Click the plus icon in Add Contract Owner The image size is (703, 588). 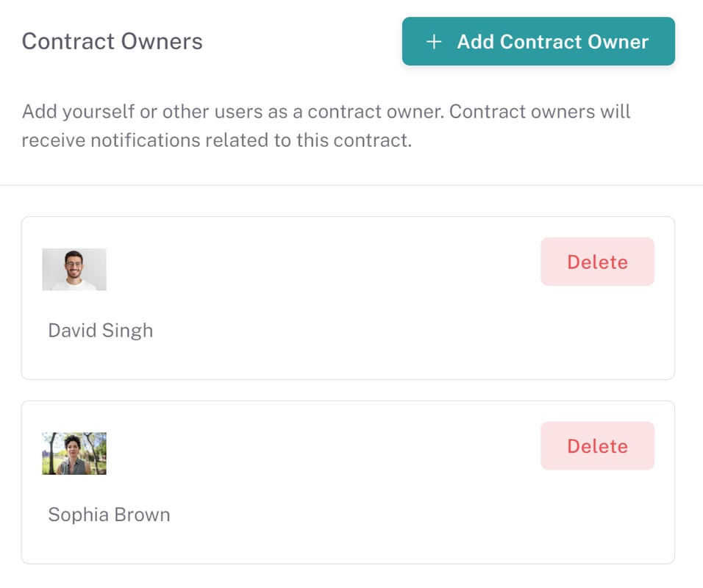[435, 42]
